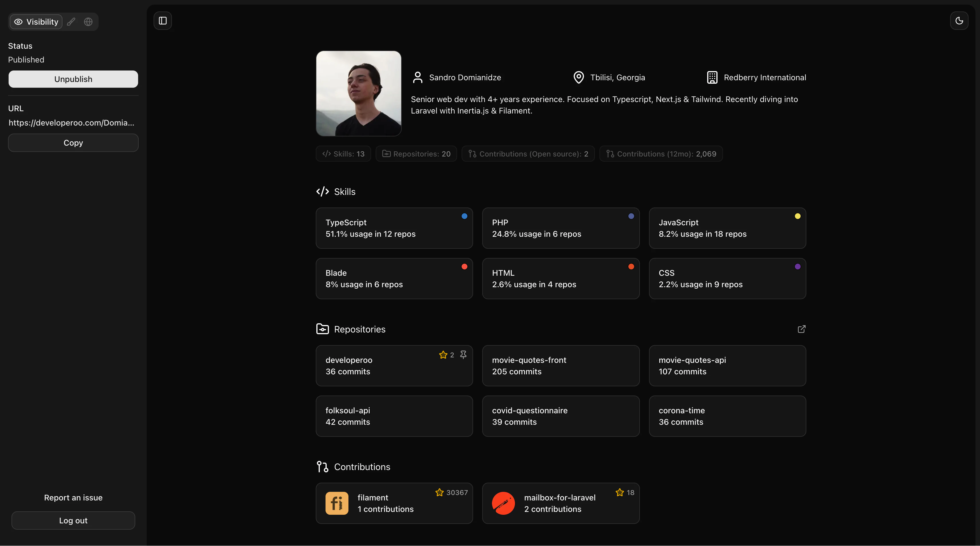Click the profile photo of Sandro Domianidze
980x546 pixels.
[x=358, y=94]
